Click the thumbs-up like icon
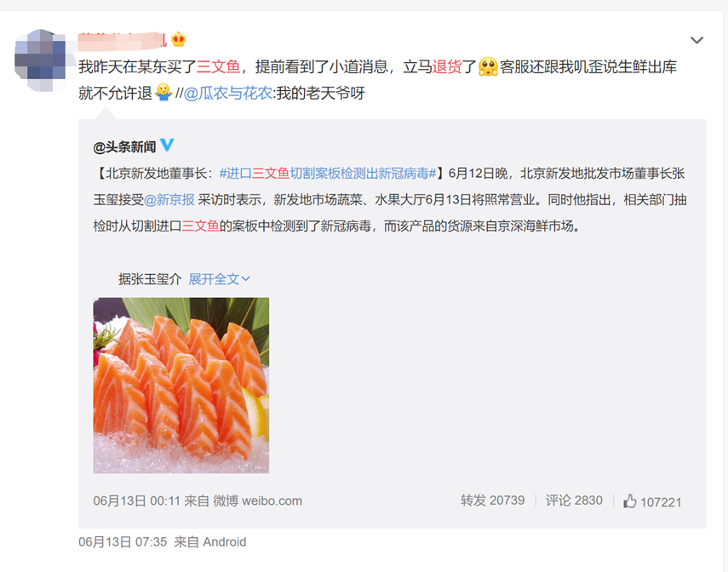This screenshot has width=728, height=572. point(629,501)
